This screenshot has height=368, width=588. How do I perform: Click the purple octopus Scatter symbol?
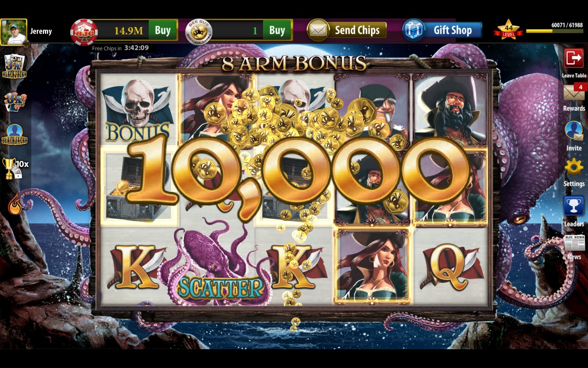tap(218, 264)
